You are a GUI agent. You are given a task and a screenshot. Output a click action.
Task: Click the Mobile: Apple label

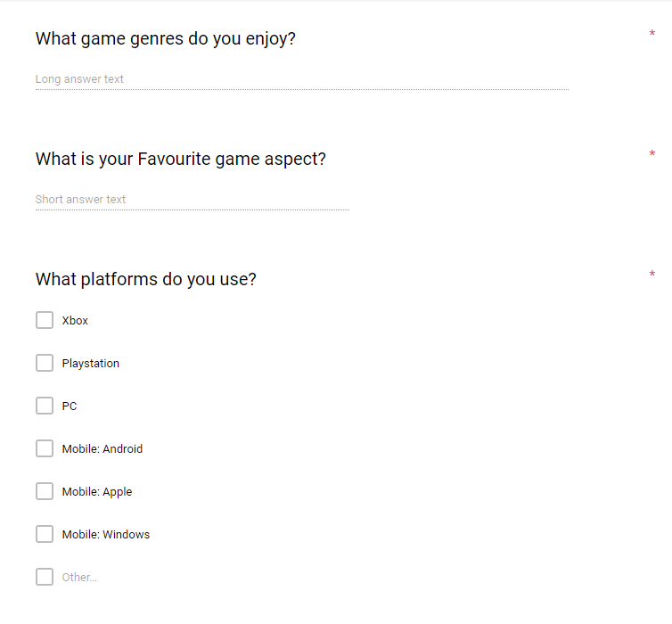pyautogui.click(x=97, y=492)
